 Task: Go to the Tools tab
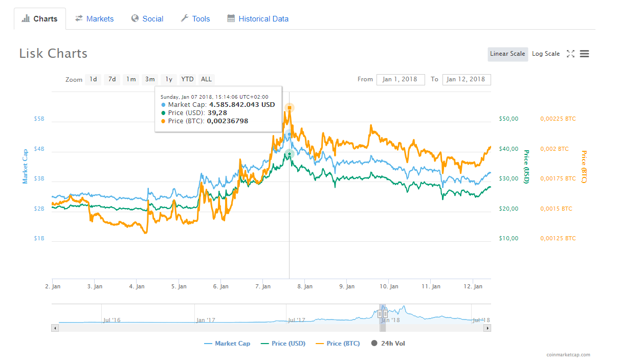195,19
